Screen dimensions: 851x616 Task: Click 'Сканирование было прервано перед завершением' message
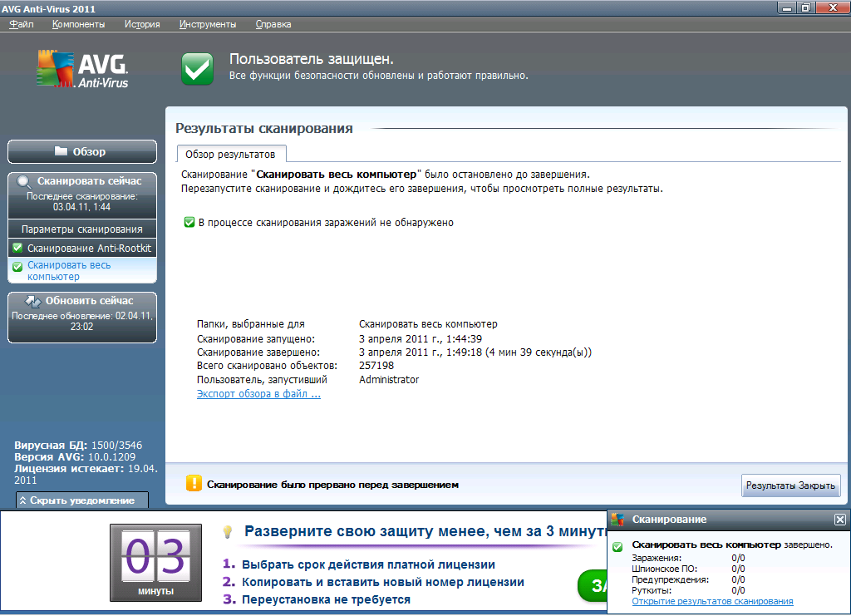click(x=332, y=485)
